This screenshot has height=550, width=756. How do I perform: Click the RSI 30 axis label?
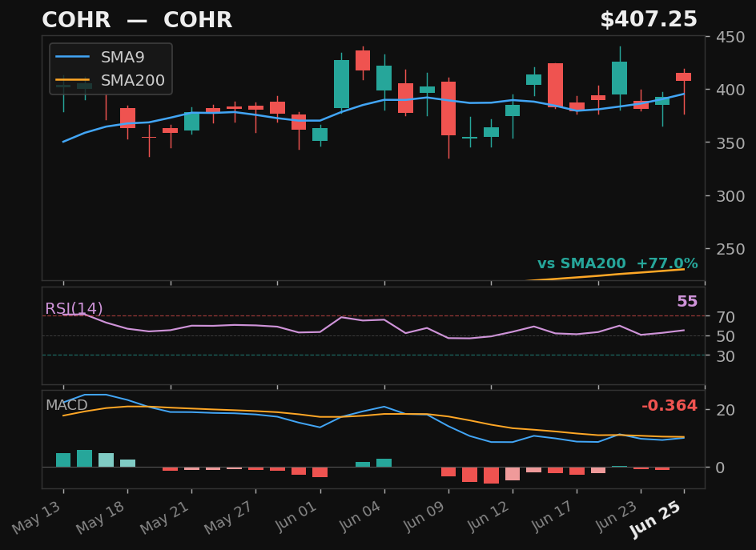point(726,356)
